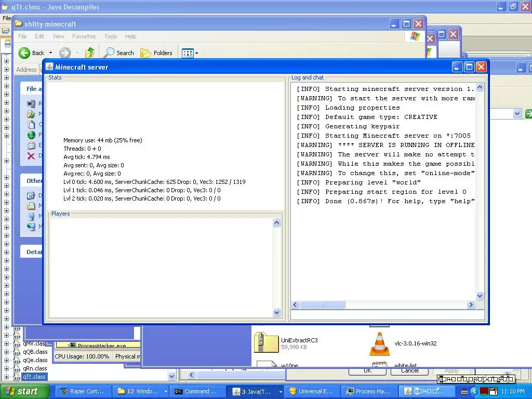Click the decompiler tree scroll down arrow
The width and height of the screenshot is (532, 399).
tap(171, 376)
